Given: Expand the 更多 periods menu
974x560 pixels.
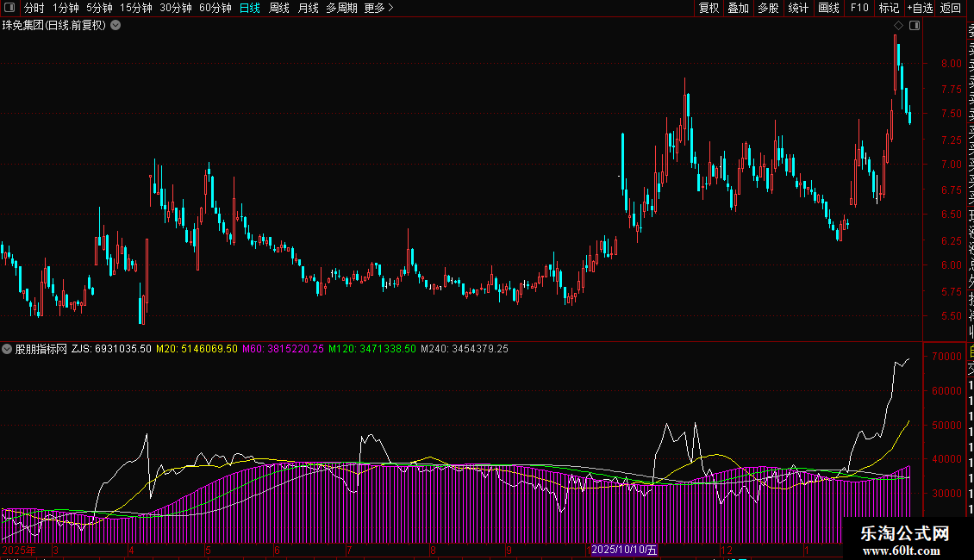Looking at the screenshot, I should [379, 8].
